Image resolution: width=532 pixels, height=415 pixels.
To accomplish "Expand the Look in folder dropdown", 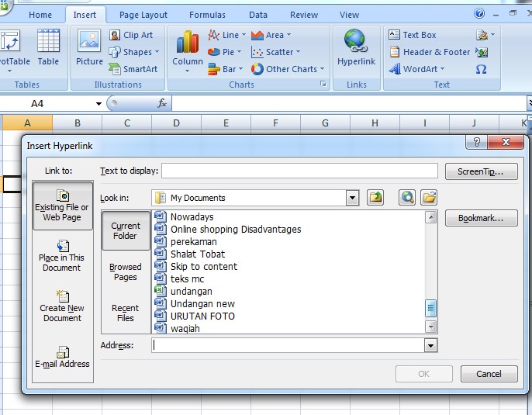I will [352, 198].
